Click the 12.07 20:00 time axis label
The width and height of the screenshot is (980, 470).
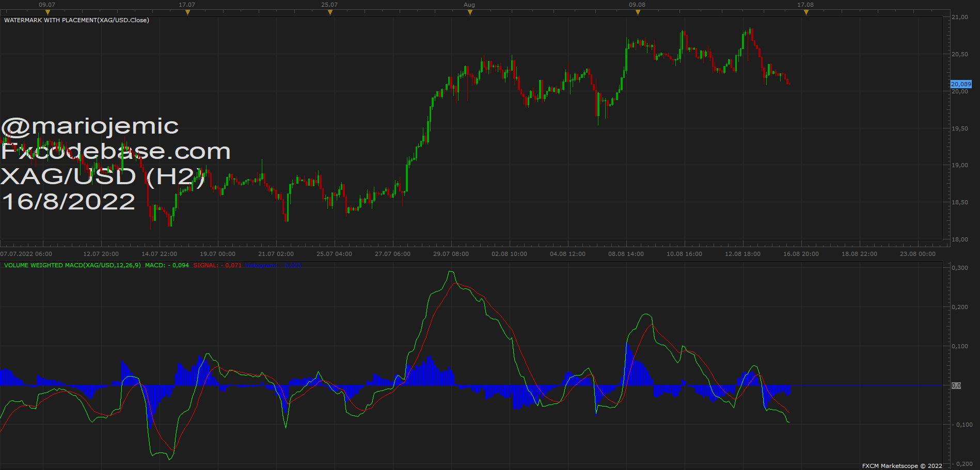pos(101,254)
